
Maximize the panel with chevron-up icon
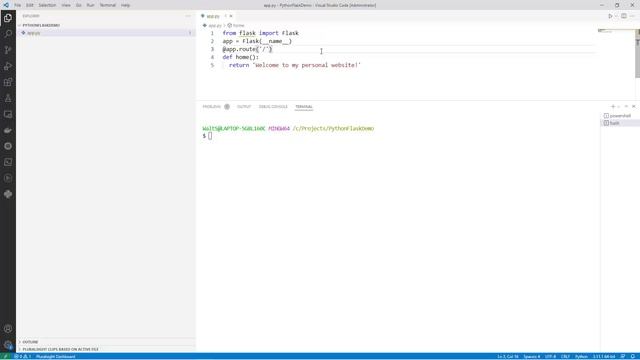pyautogui.click(x=626, y=107)
